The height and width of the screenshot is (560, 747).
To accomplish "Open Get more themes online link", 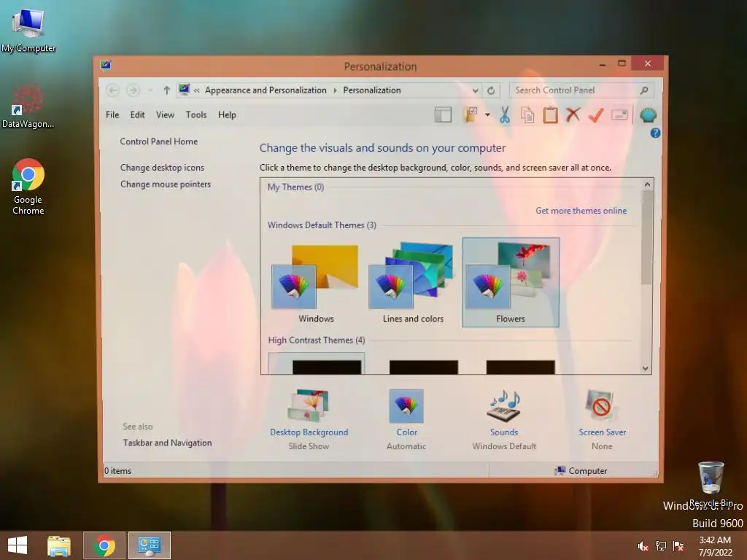I will point(581,211).
